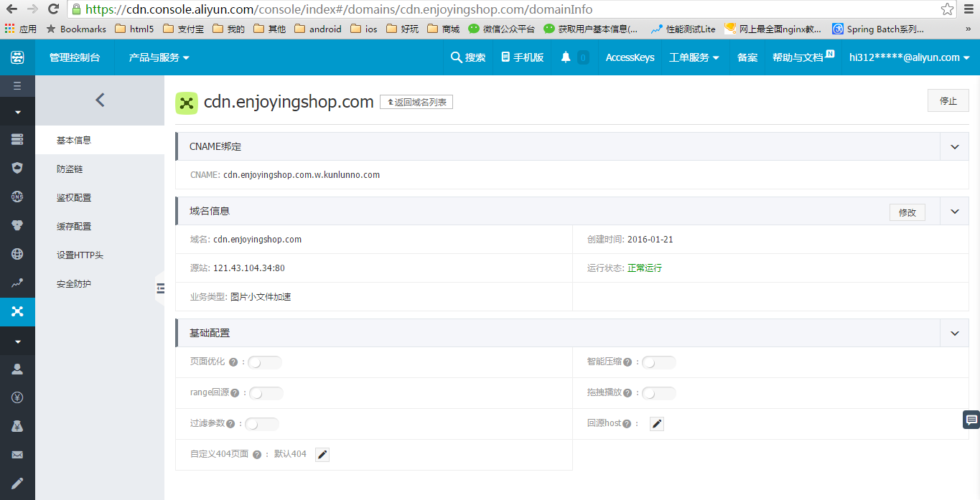
Task: Click the back chevron in side panel
Action: (100, 100)
